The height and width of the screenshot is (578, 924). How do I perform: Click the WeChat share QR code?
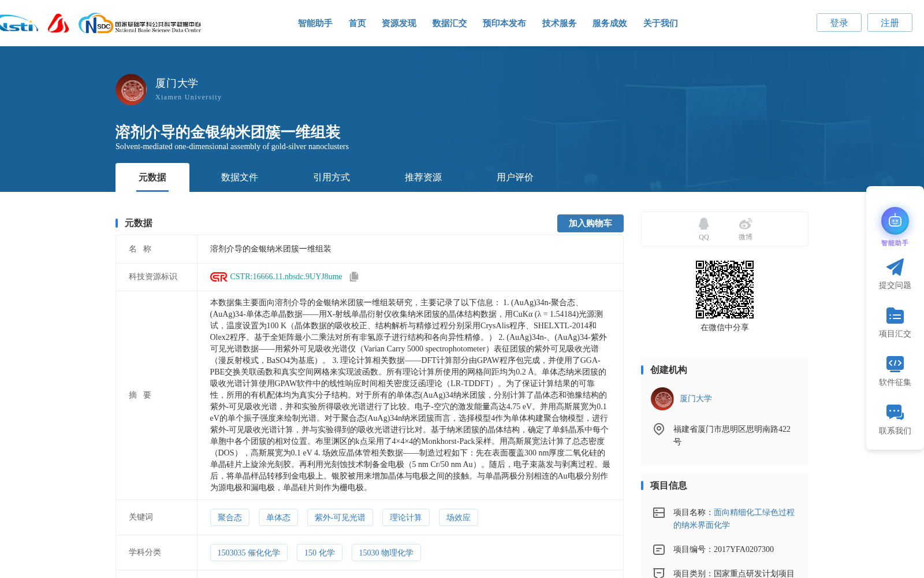point(725,290)
